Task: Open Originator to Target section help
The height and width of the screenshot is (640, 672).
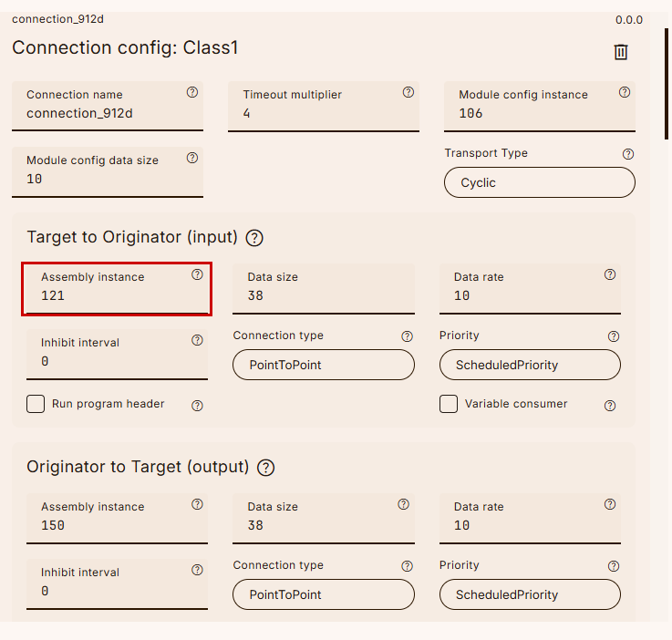Action: click(266, 468)
